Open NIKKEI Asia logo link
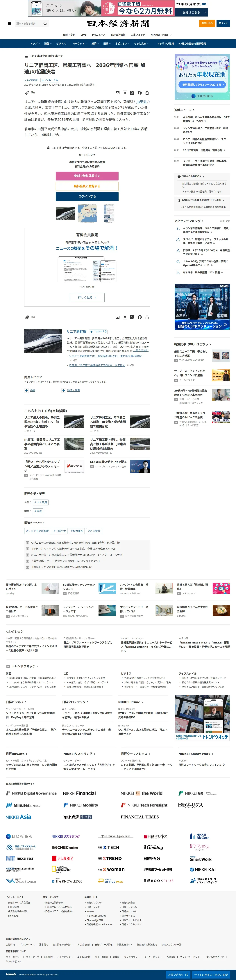The width and height of the screenshot is (236, 980). click(19, 817)
